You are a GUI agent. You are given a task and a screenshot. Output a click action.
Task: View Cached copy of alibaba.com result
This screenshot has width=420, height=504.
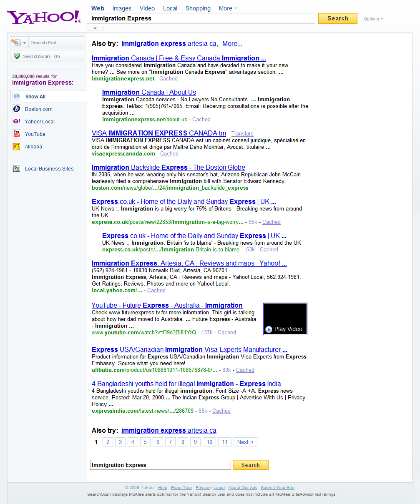click(x=245, y=370)
